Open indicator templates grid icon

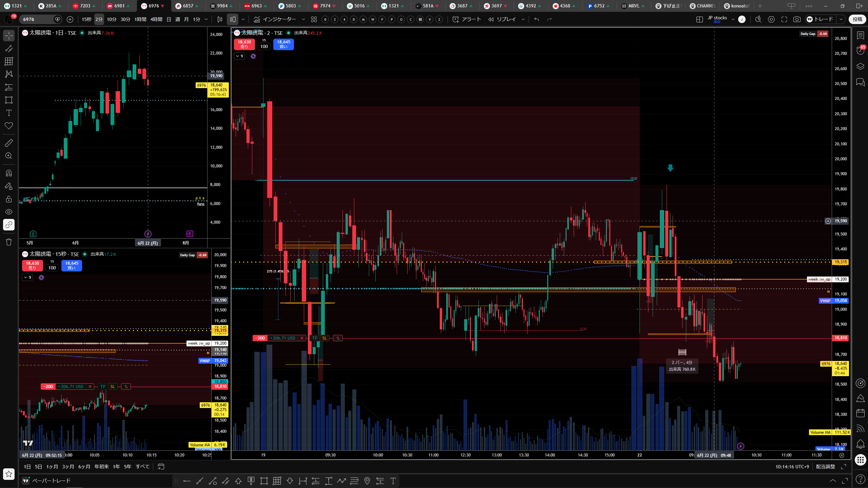[314, 19]
